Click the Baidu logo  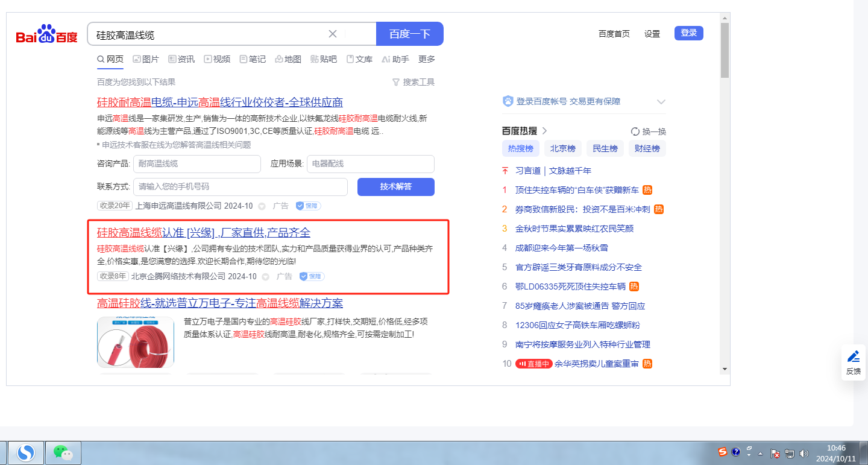tap(46, 35)
